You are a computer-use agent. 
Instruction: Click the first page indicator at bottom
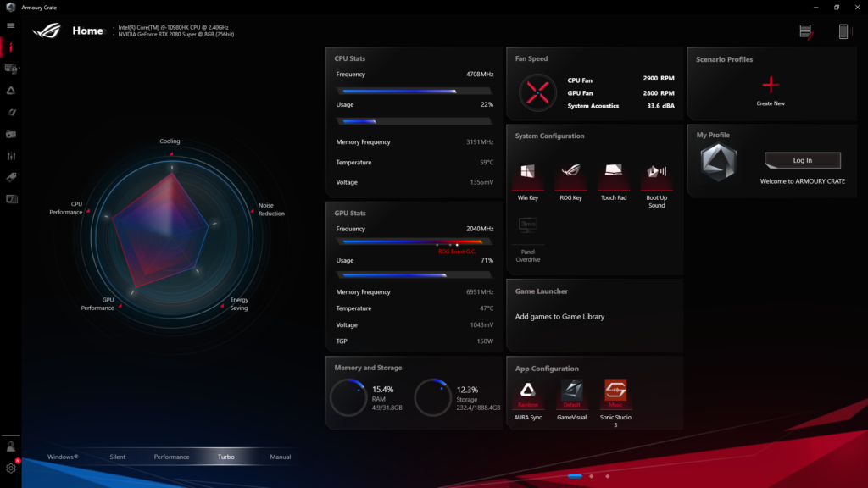[x=575, y=476]
